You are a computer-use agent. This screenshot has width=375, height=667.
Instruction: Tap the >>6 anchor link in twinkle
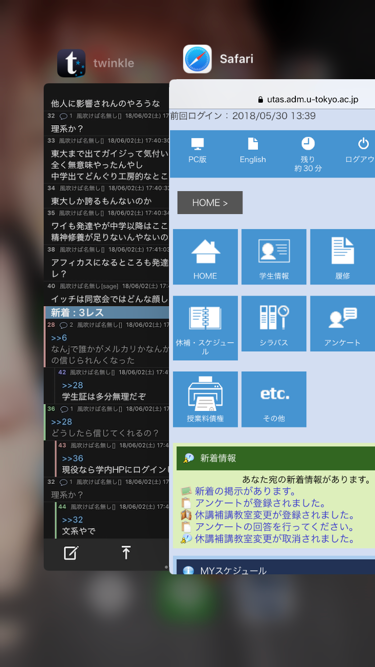click(59, 338)
